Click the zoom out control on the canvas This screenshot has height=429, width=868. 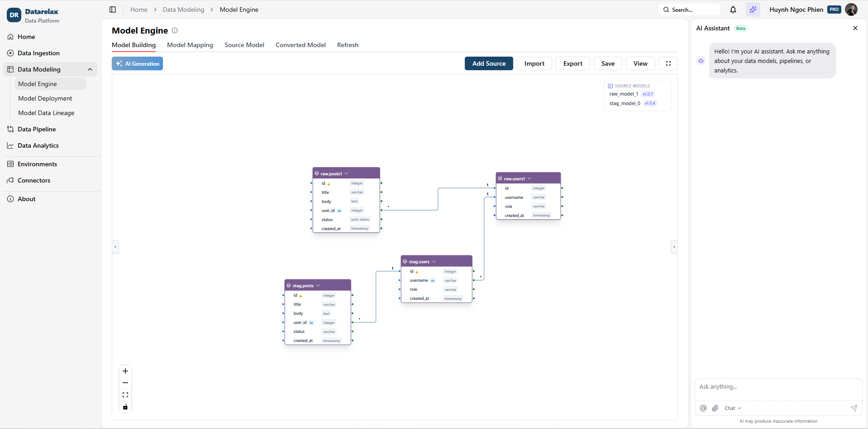click(125, 383)
